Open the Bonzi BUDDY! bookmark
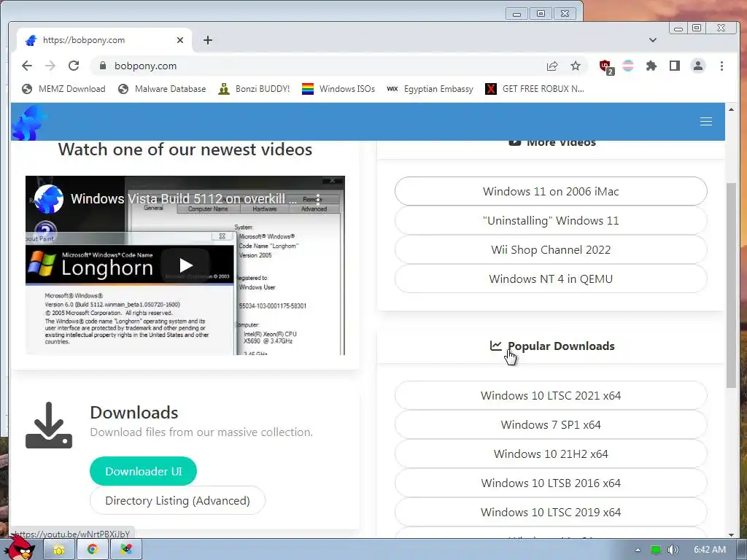Viewport: 747px width, 560px height. [254, 88]
